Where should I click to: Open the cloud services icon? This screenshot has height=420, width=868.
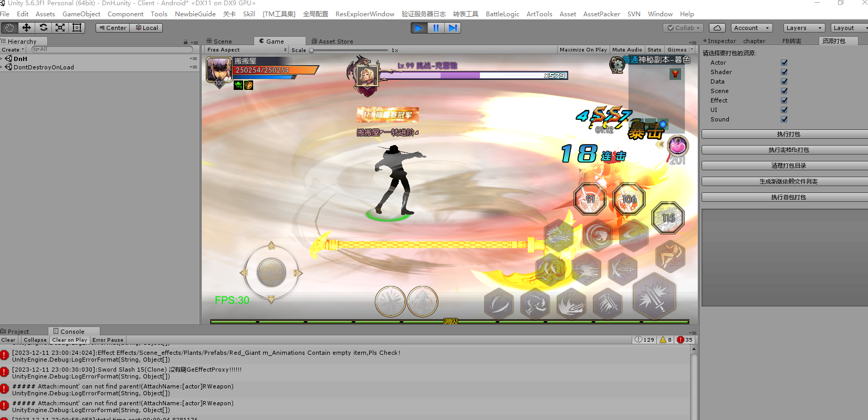(717, 28)
